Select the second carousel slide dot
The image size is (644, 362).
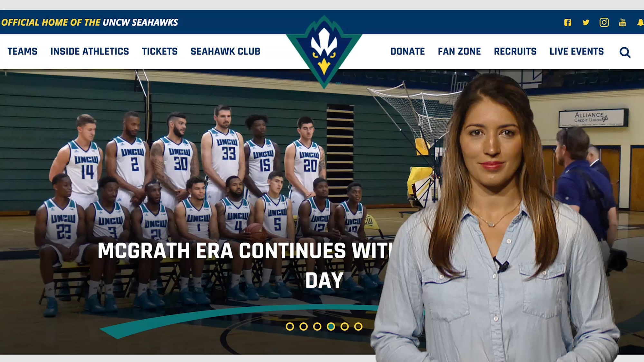click(303, 327)
